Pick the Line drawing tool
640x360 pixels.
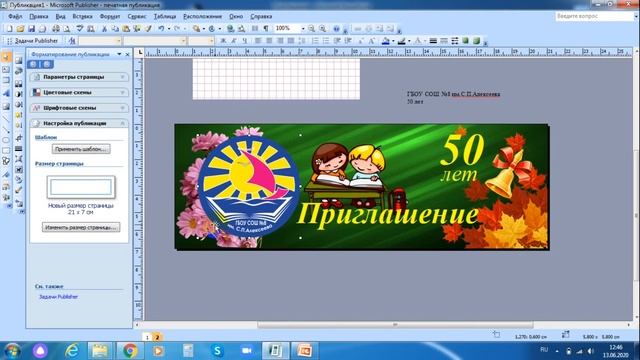6,118
